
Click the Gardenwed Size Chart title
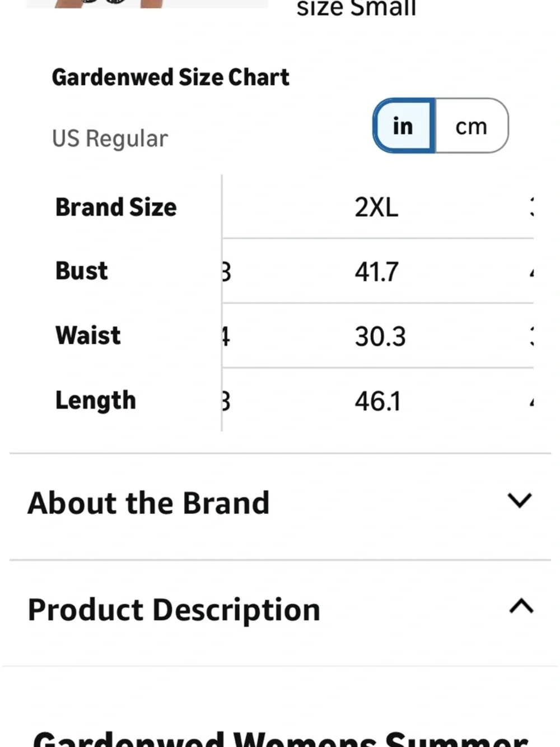pos(170,77)
